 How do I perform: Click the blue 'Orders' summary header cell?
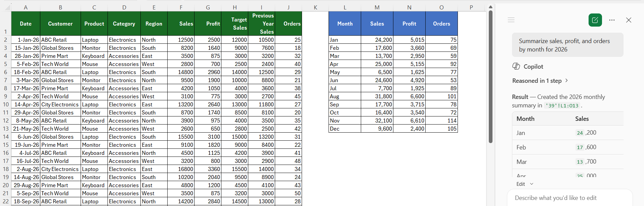tap(441, 24)
